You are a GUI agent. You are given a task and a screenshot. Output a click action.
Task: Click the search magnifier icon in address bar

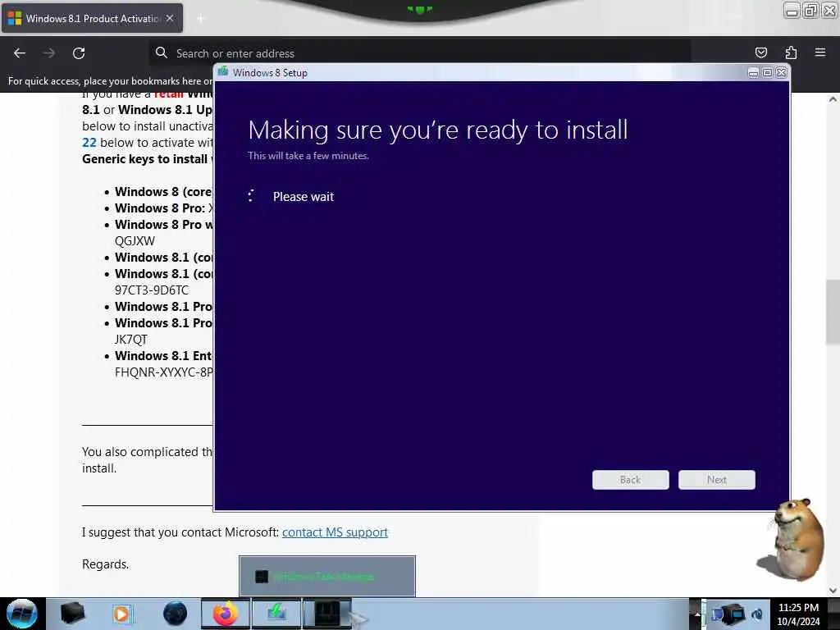pos(162,52)
